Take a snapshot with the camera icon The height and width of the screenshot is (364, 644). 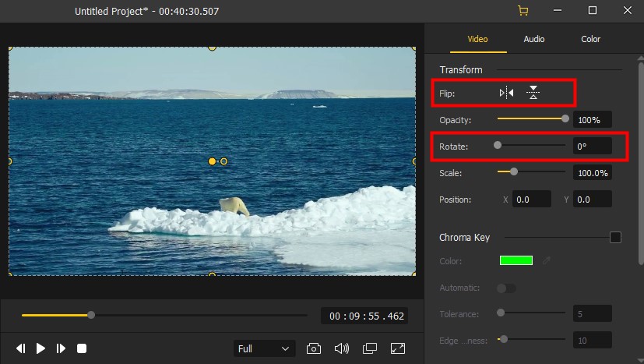point(314,348)
